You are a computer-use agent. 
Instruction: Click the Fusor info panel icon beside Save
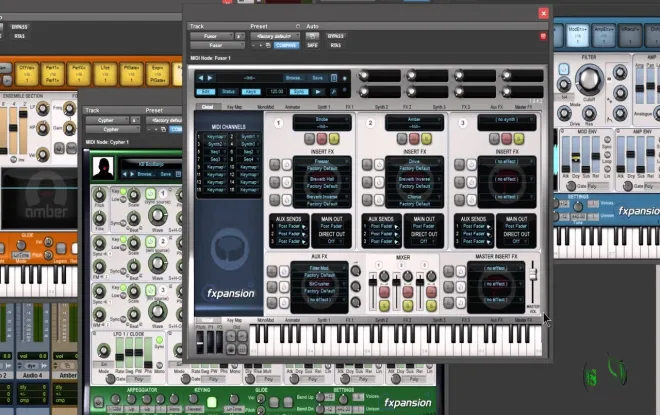coord(333,78)
